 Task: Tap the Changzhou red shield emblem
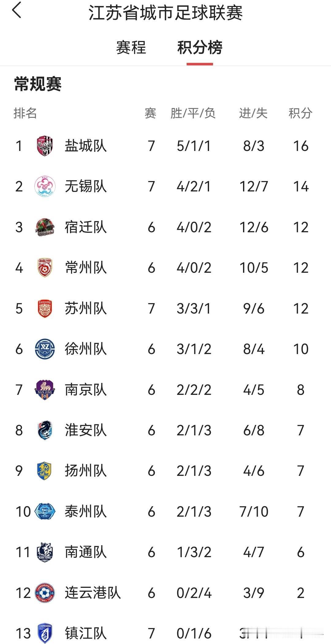tap(45, 268)
